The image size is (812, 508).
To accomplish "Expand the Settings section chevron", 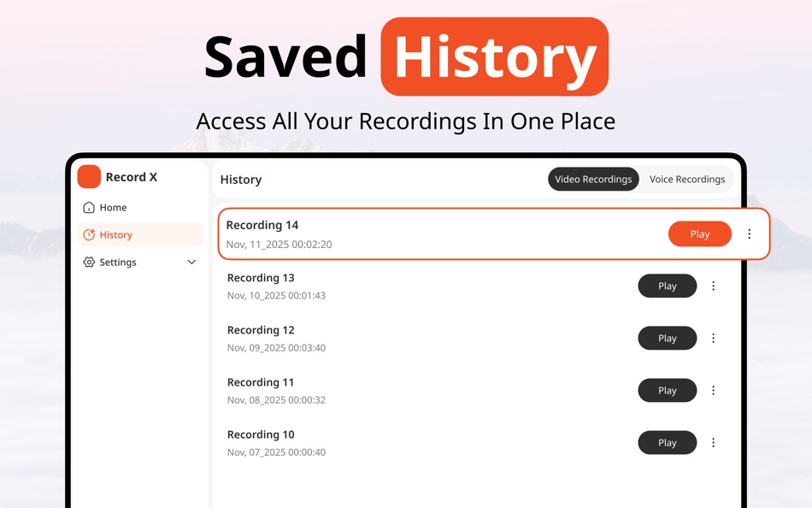I will point(191,262).
